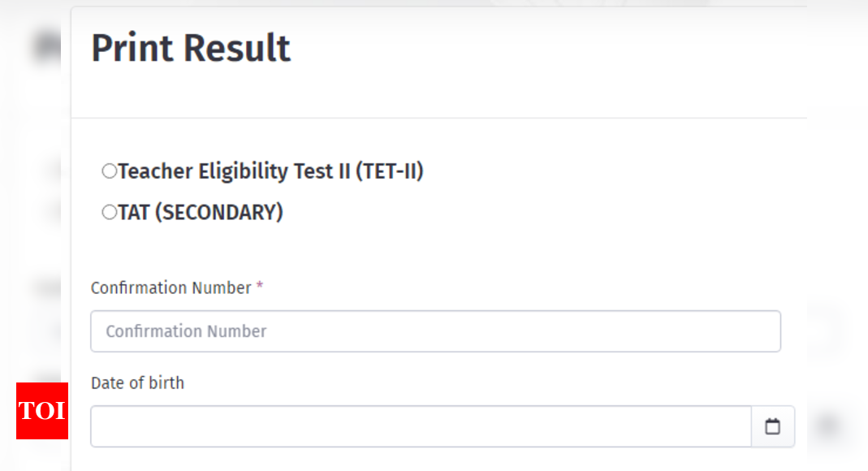
Task: Click the letter T in the TOI logo
Action: pos(26,411)
